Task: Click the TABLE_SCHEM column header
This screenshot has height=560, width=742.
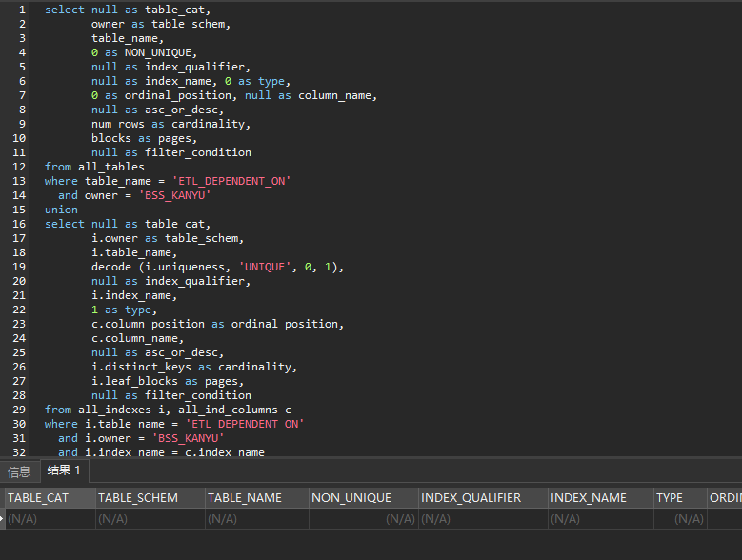Action: click(150, 498)
